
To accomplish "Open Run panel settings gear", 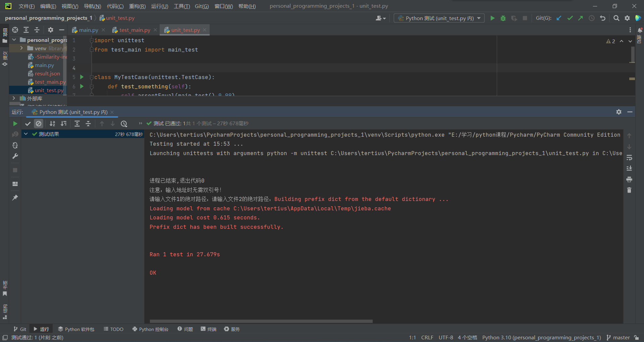I will coord(619,112).
